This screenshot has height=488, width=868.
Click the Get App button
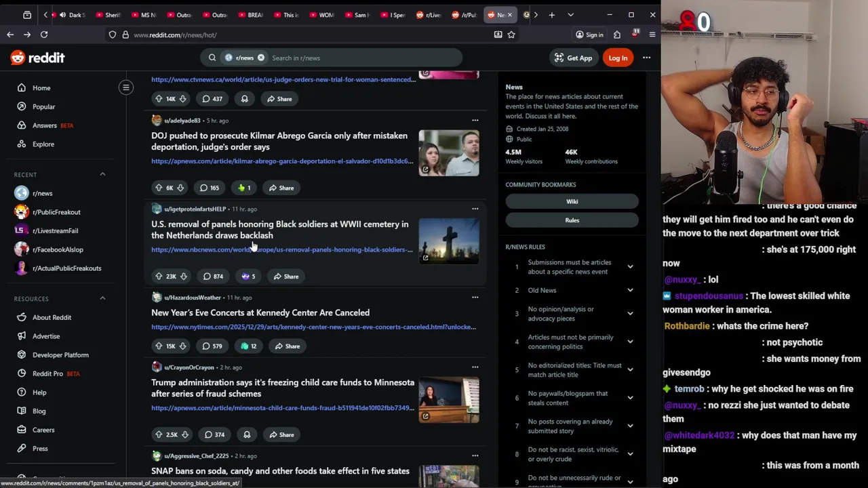(x=573, y=58)
